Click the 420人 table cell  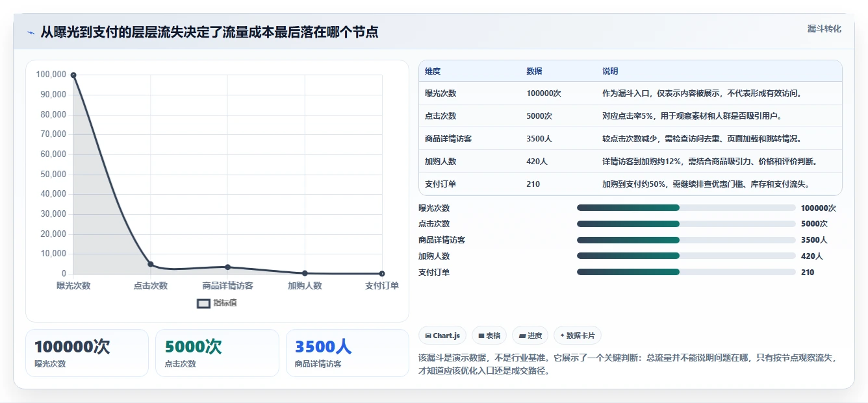point(537,162)
